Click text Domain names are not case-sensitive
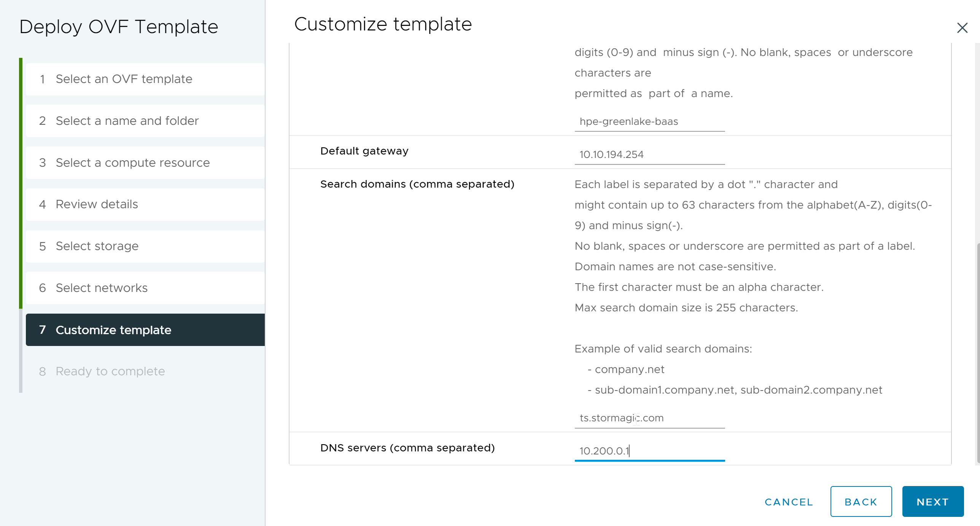 (x=675, y=267)
